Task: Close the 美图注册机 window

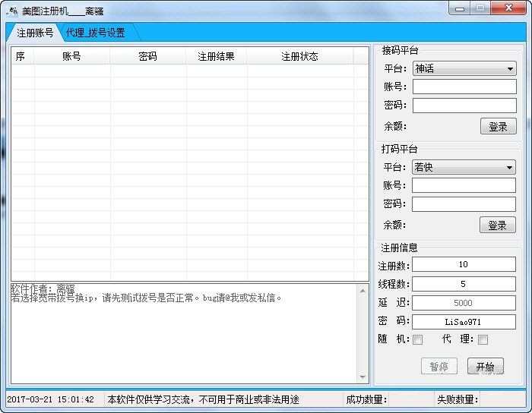Action: [x=508, y=8]
